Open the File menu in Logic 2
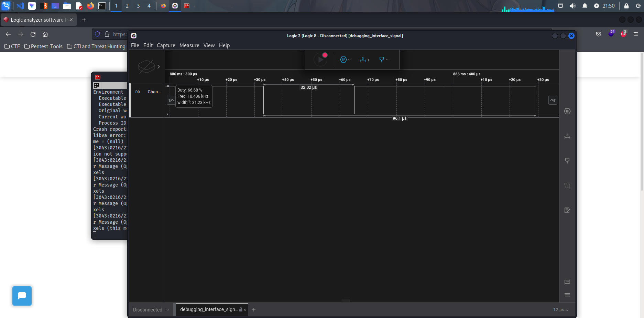Screen dimensions: 644x318 135,45
